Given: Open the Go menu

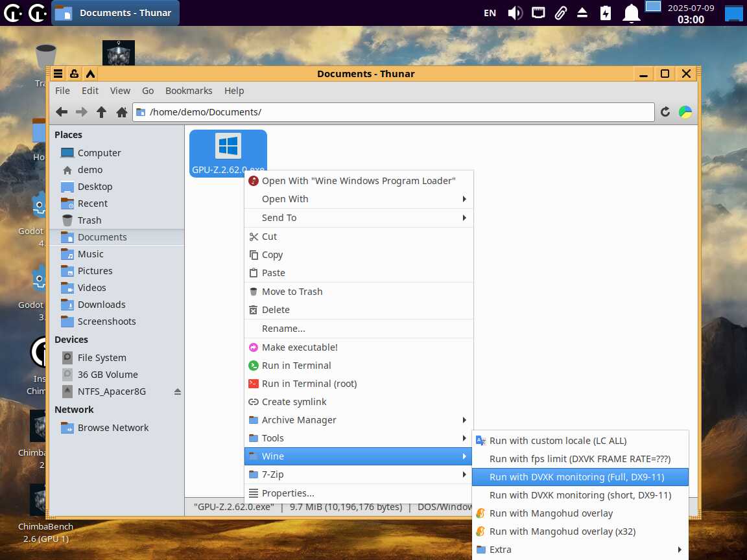Looking at the screenshot, I should (148, 91).
